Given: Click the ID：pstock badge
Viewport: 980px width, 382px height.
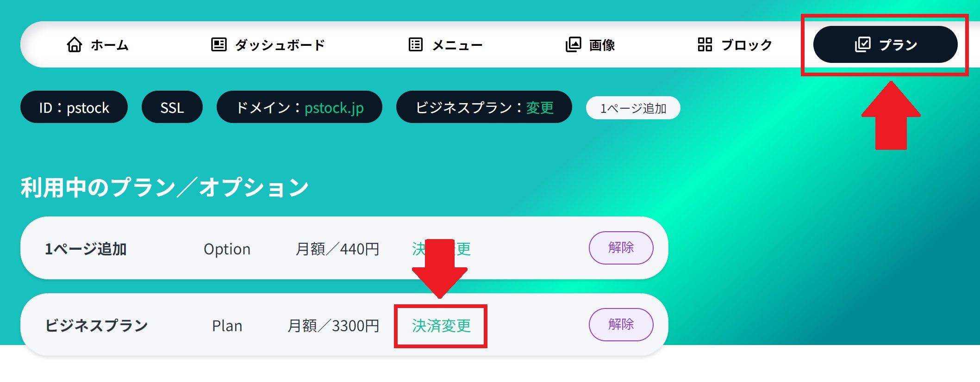Looking at the screenshot, I should tap(74, 107).
